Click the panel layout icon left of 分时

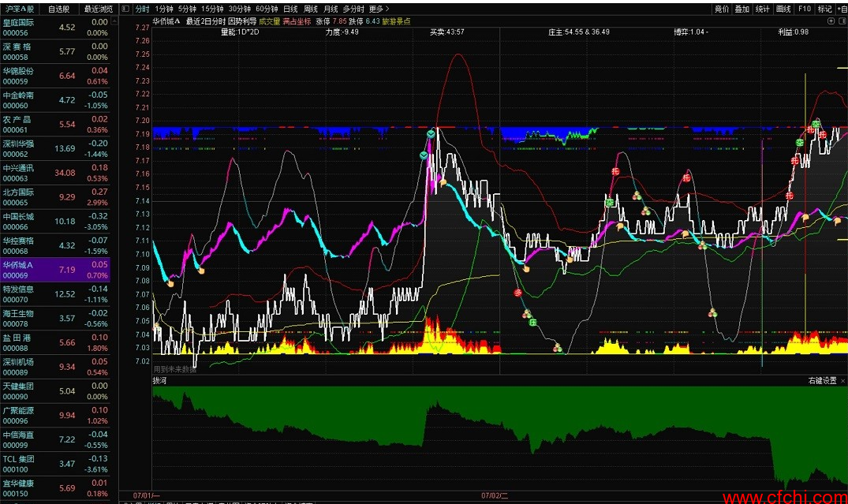[x=125, y=9]
